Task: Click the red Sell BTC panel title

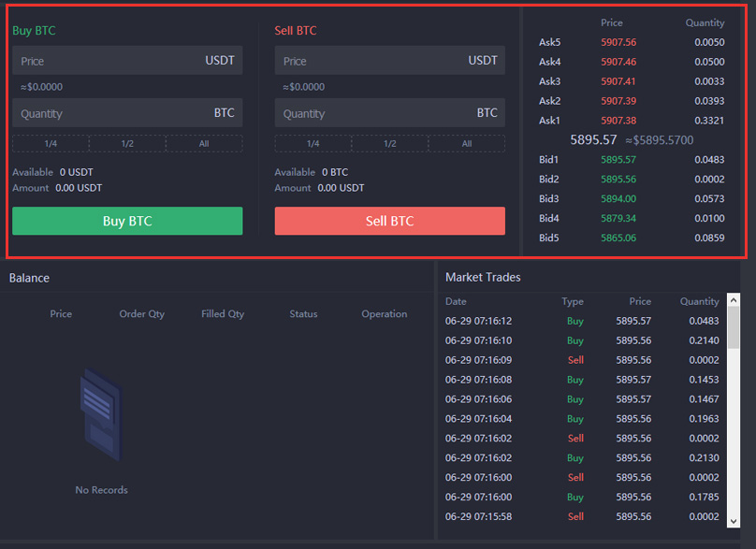Action: pyautogui.click(x=296, y=31)
